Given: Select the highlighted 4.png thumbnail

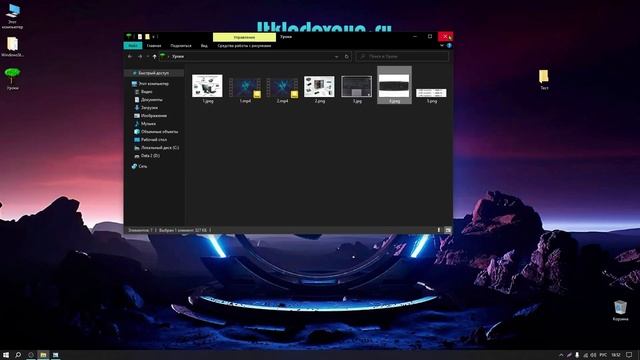Looking at the screenshot, I should click(x=394, y=85).
